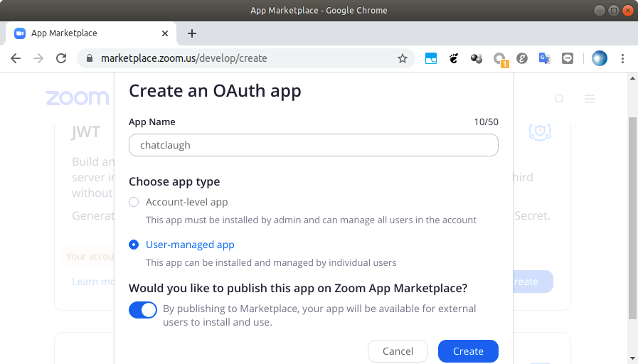Open the Google Translate extension
This screenshot has height=364, width=638.
click(544, 58)
